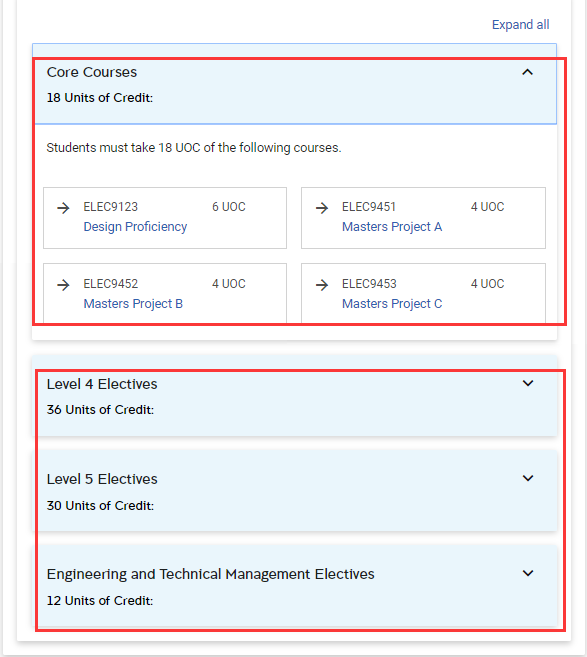Click the Level 4 Electives heading
The width and height of the screenshot is (587, 657).
click(102, 384)
